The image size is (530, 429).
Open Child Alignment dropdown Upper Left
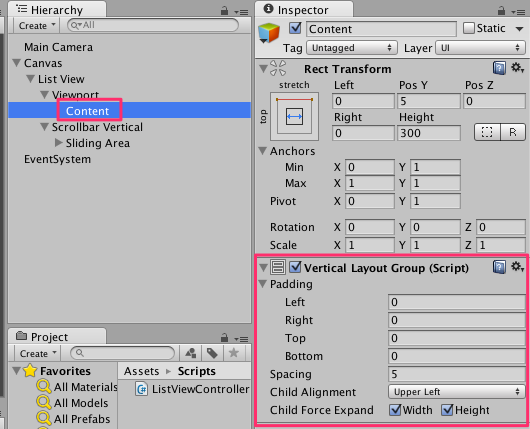click(457, 392)
